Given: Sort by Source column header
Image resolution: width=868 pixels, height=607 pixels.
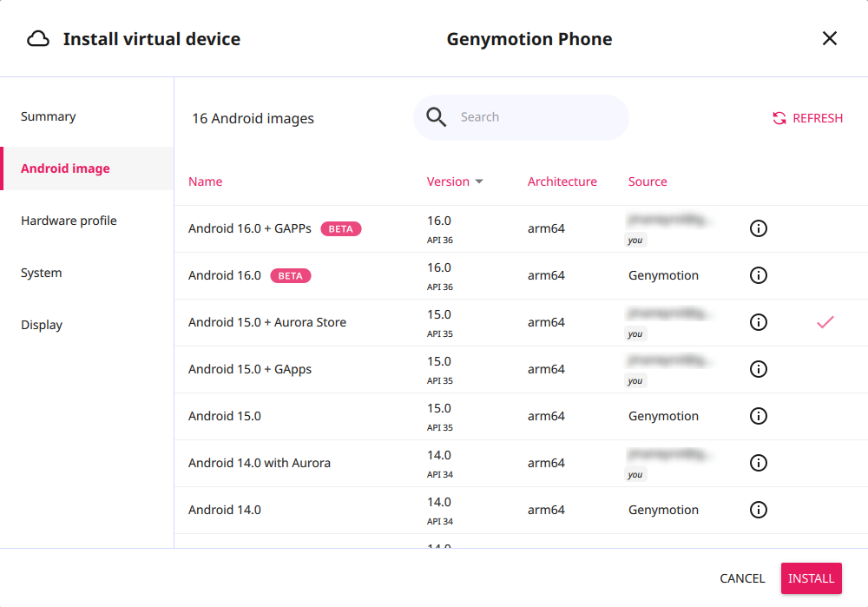Looking at the screenshot, I should (x=648, y=181).
